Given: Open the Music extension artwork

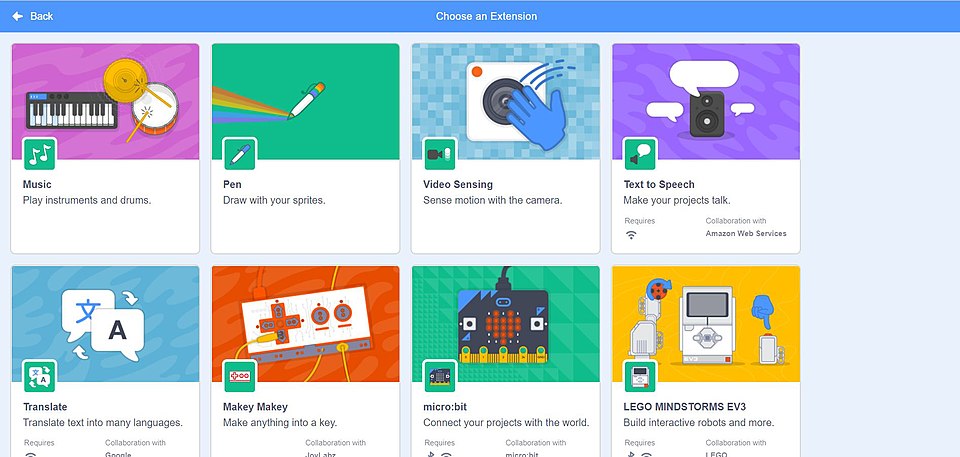Looking at the screenshot, I should click(105, 102).
